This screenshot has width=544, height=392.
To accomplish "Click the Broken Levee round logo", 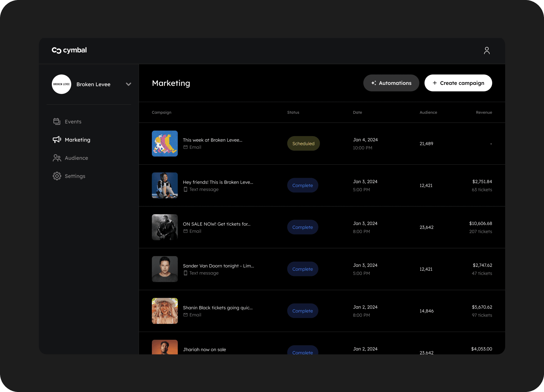I will (x=61, y=84).
